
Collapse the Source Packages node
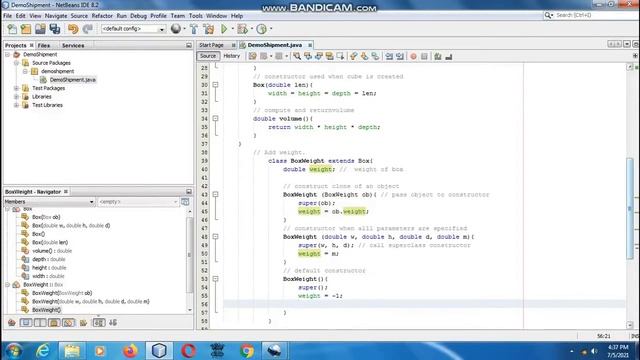tap(16, 63)
